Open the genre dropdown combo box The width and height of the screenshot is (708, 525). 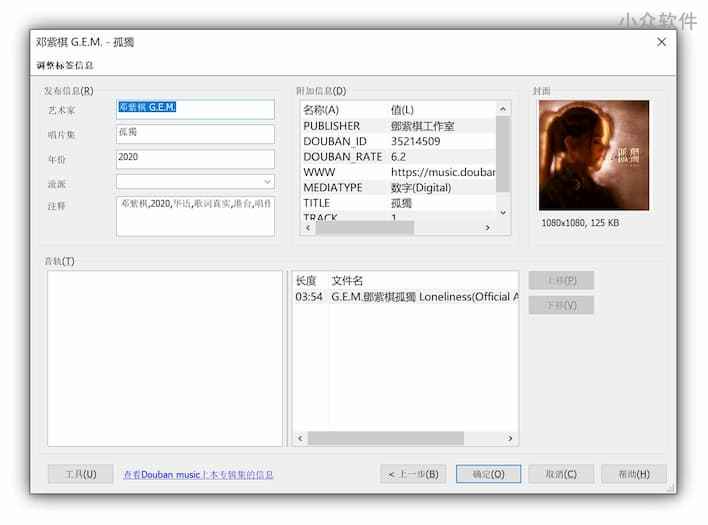tap(195, 182)
